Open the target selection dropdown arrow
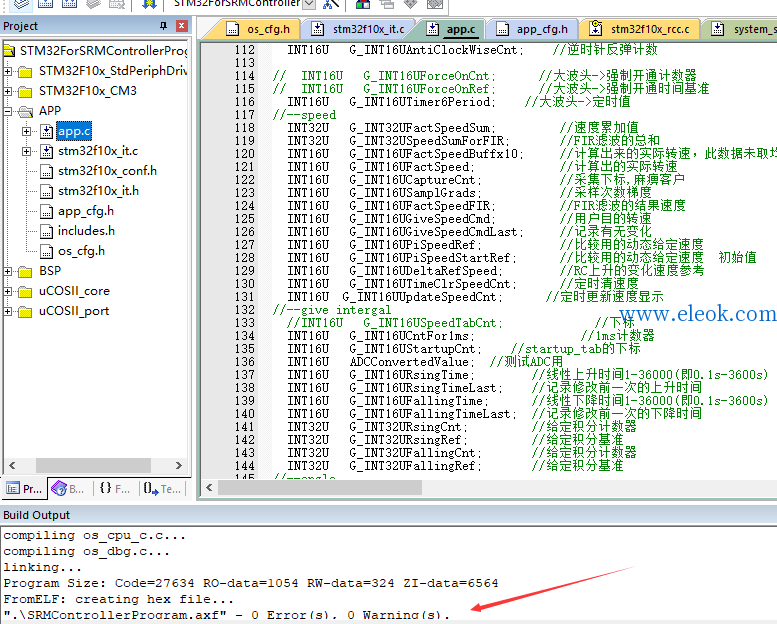 coord(309,4)
